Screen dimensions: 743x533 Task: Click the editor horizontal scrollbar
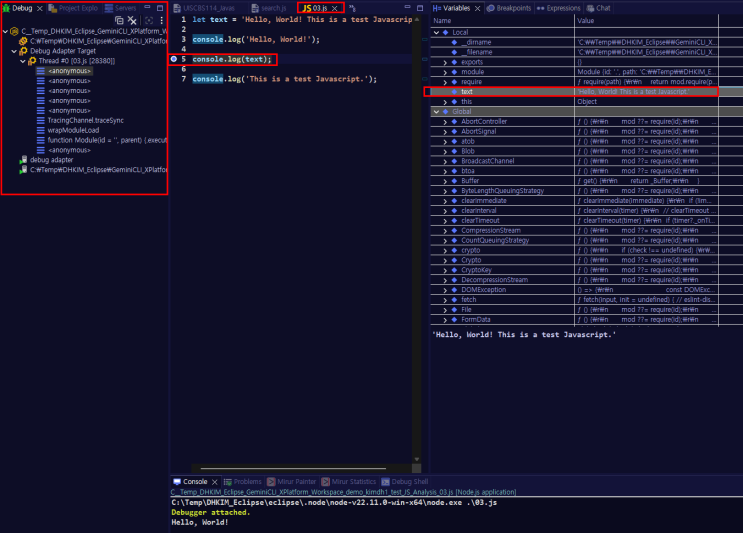(293, 468)
